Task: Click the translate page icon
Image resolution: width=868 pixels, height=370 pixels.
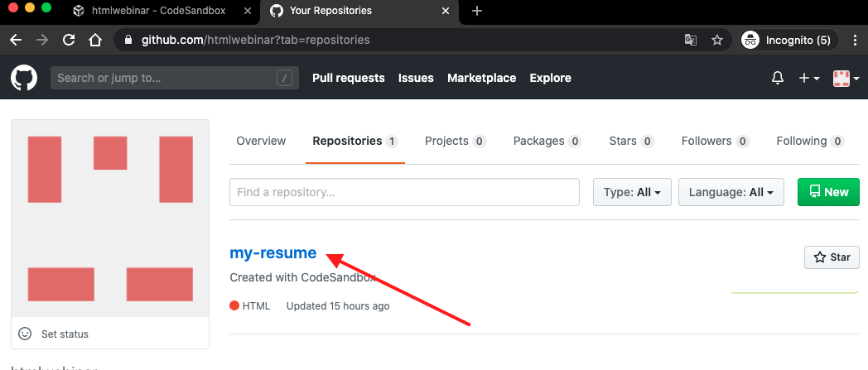Action: pyautogui.click(x=690, y=40)
